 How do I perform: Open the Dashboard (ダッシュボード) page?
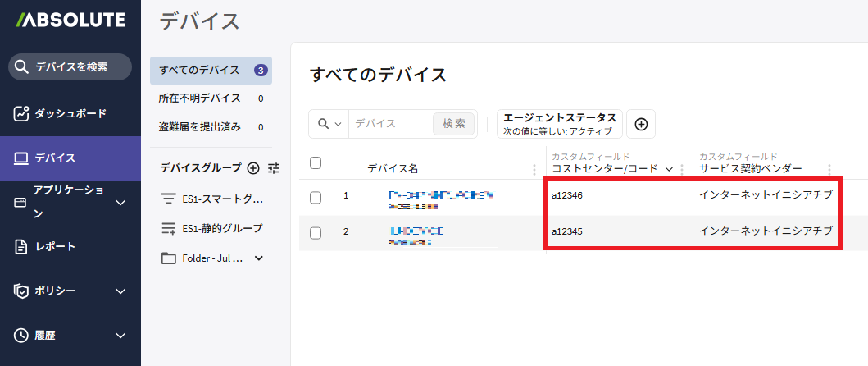click(70, 113)
